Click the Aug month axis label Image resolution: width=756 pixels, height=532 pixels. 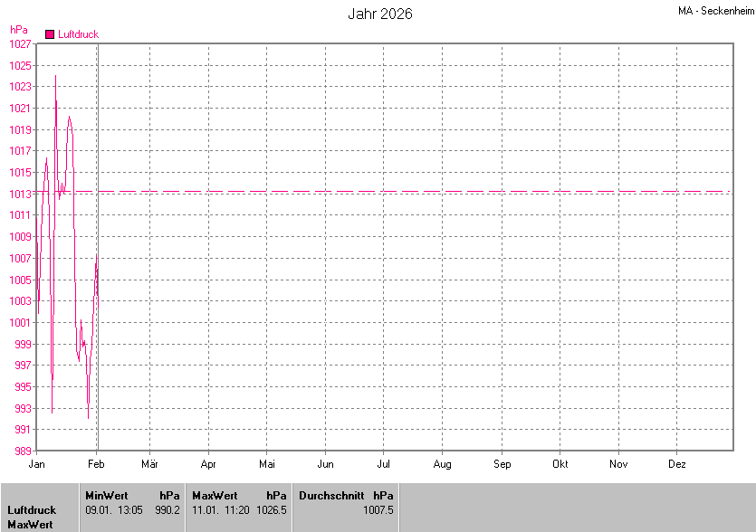(442, 464)
